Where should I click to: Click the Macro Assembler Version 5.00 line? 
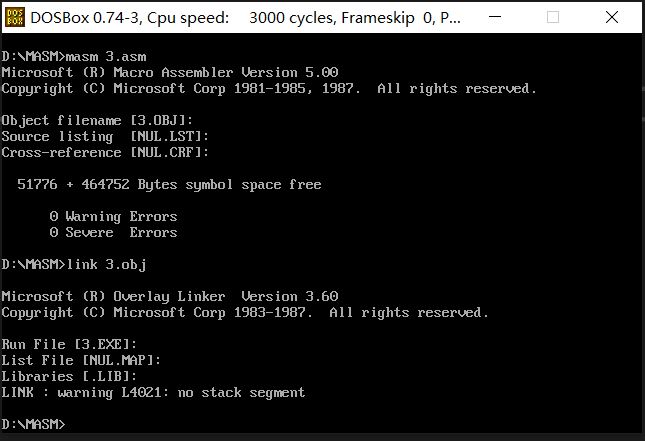[170, 72]
